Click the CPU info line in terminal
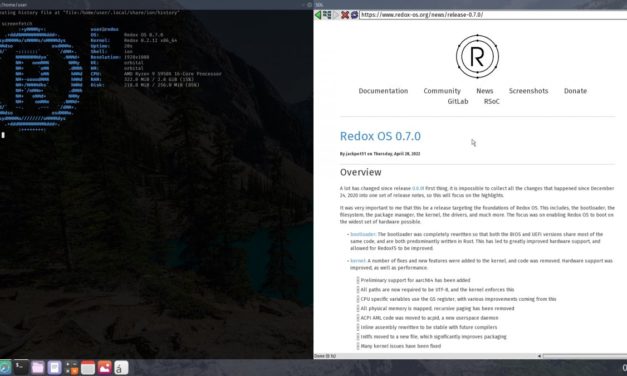This screenshot has height=376, width=627. coord(156,74)
